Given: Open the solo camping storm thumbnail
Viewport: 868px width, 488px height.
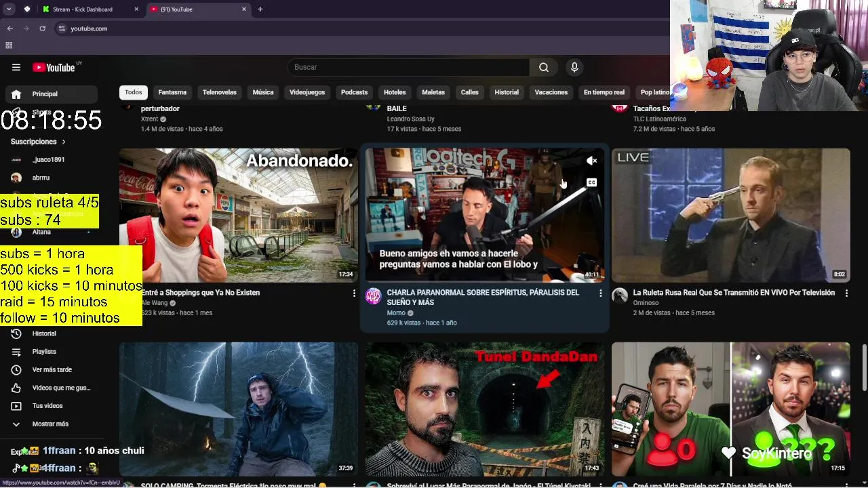Looking at the screenshot, I should click(x=239, y=409).
